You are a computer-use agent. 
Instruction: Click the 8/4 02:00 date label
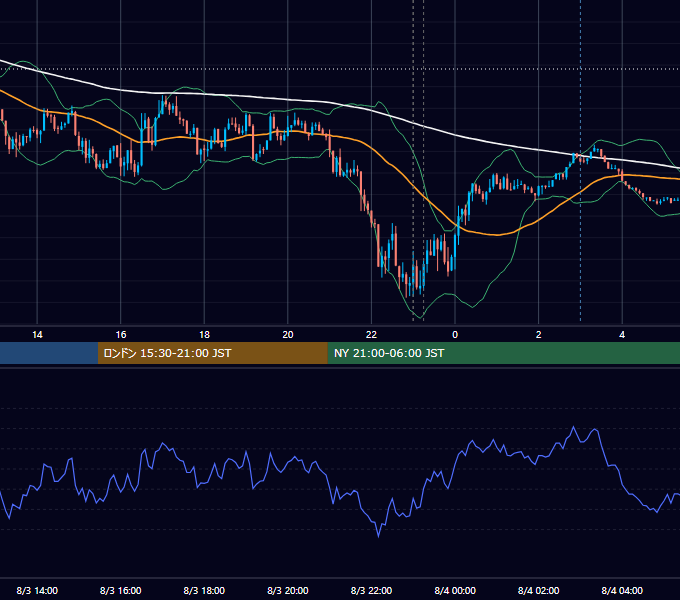click(538, 591)
